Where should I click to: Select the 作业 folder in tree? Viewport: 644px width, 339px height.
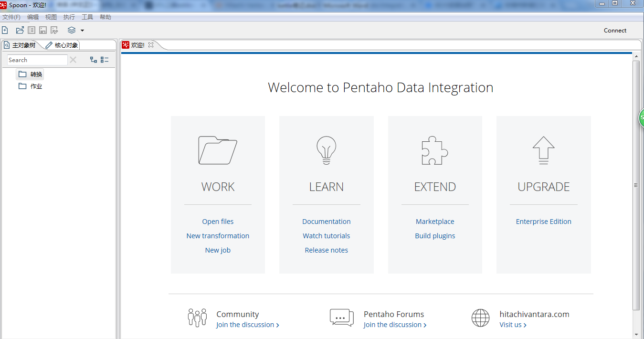pos(30,86)
